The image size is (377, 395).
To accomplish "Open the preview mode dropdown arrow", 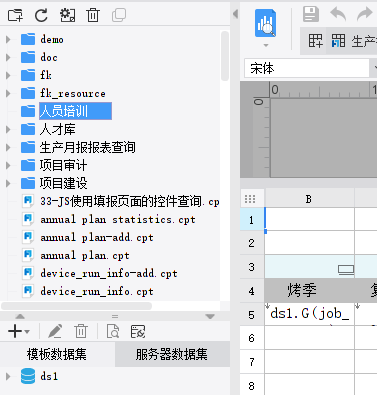I will click(266, 45).
